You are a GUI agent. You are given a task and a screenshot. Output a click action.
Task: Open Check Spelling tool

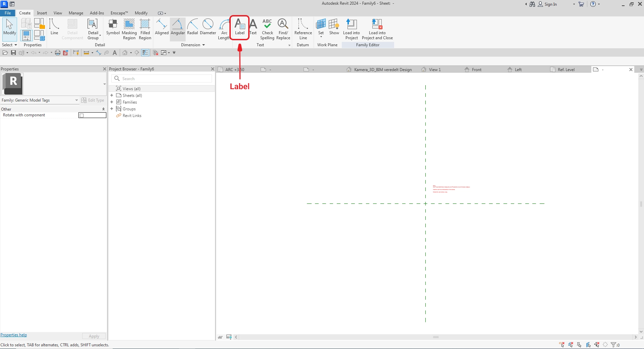pyautogui.click(x=267, y=29)
